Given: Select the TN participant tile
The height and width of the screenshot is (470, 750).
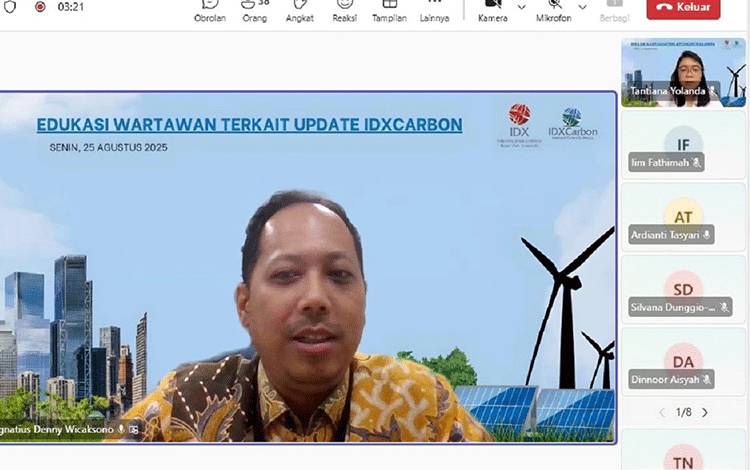Looking at the screenshot, I should coord(683,450).
